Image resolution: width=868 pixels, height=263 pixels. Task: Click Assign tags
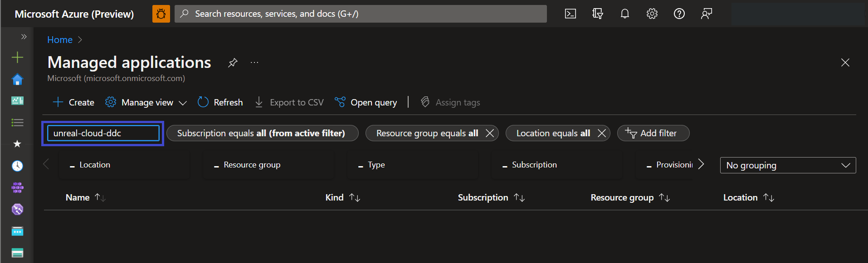[x=450, y=102]
